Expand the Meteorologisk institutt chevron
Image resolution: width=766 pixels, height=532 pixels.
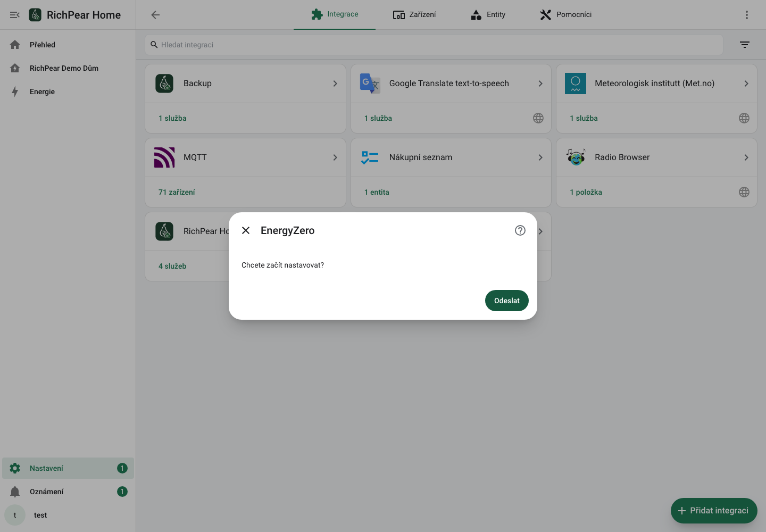point(746,84)
